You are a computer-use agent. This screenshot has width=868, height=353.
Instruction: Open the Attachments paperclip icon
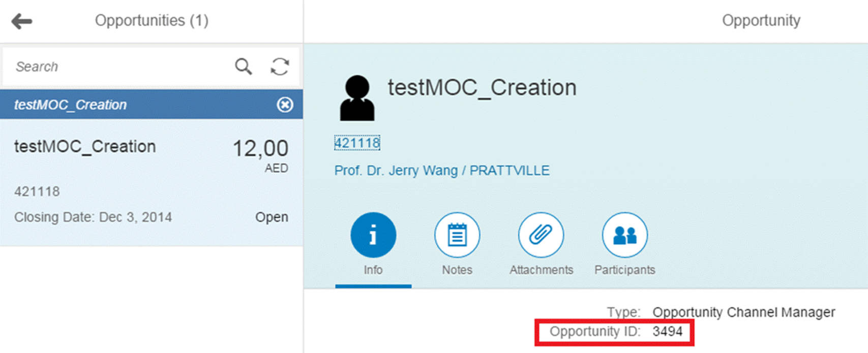click(x=541, y=235)
